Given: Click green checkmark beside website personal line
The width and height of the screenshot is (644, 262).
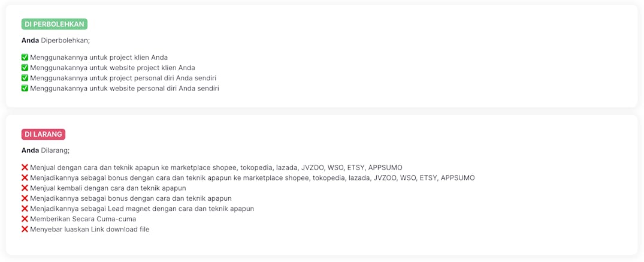Looking at the screenshot, I should pos(25,88).
